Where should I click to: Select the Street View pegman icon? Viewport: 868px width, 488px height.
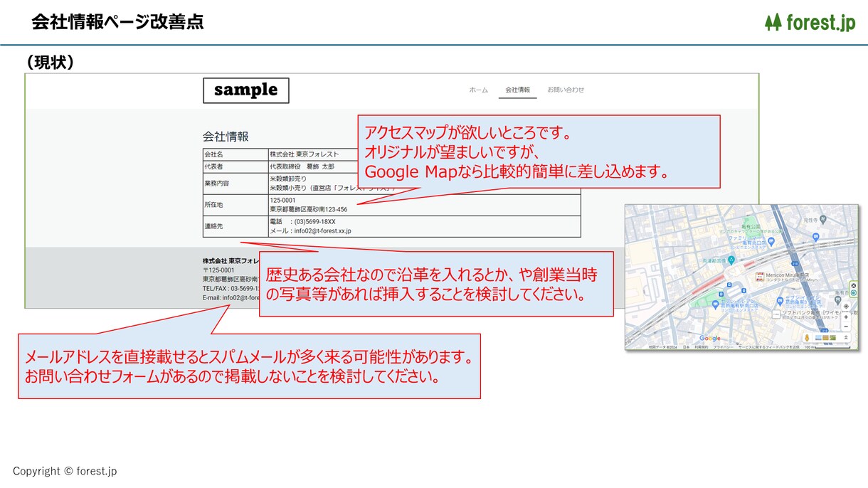pyautogui.click(x=807, y=338)
